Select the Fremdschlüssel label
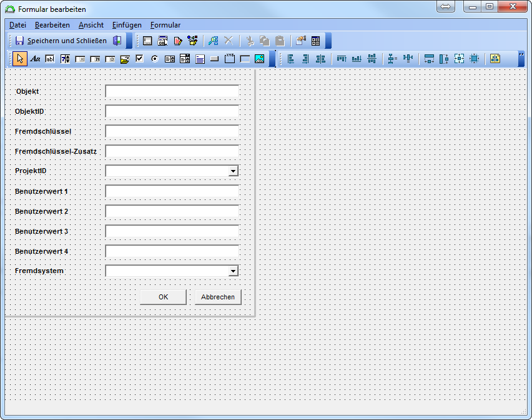Viewport: 532px width, 420px height. (43, 131)
